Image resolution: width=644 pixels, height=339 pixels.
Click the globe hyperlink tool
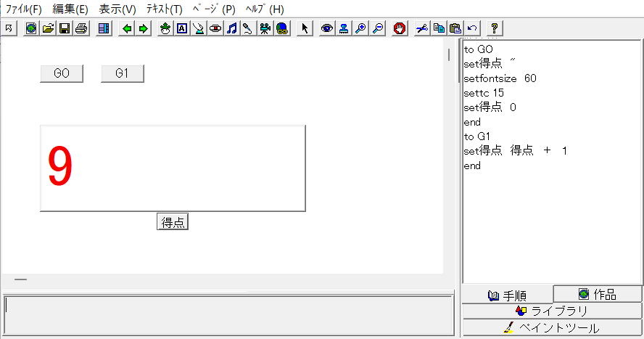(x=282, y=28)
